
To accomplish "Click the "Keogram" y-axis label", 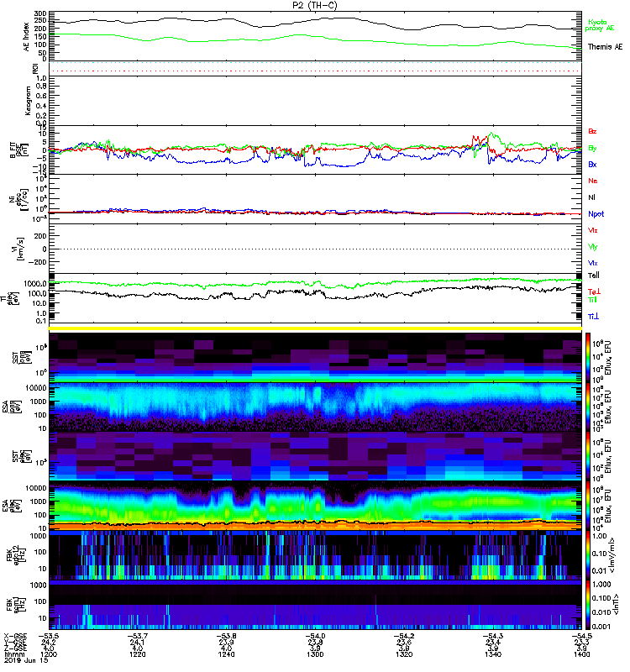I will pos(28,101).
